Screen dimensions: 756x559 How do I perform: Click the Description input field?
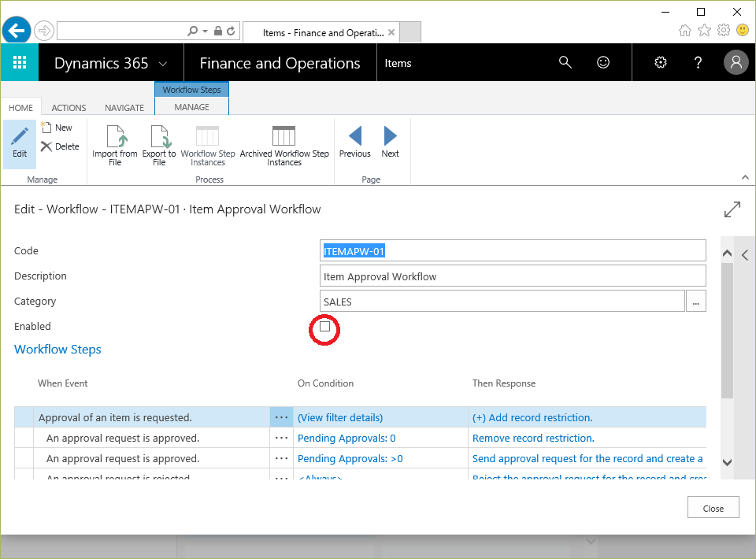coord(513,276)
